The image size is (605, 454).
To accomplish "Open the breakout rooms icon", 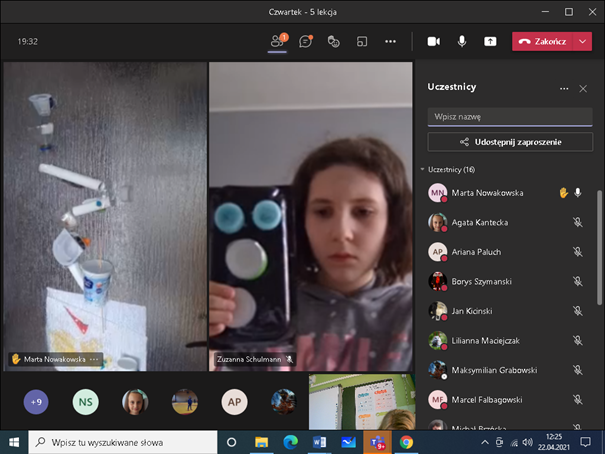I will (x=362, y=42).
